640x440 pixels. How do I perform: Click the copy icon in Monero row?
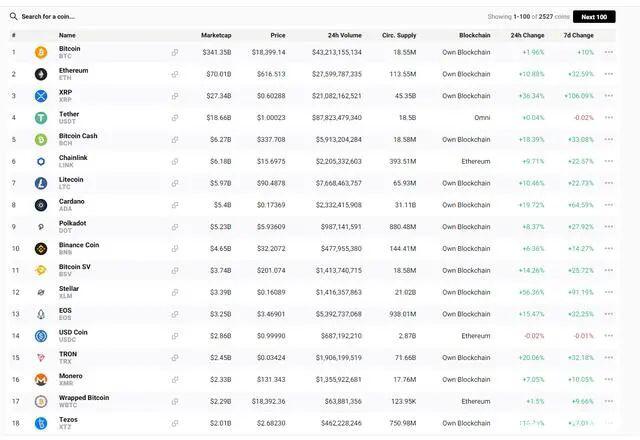(x=175, y=380)
